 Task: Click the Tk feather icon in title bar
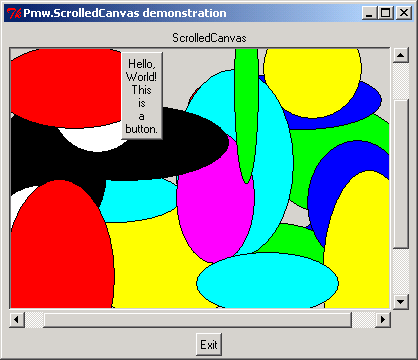pyautogui.click(x=14, y=13)
